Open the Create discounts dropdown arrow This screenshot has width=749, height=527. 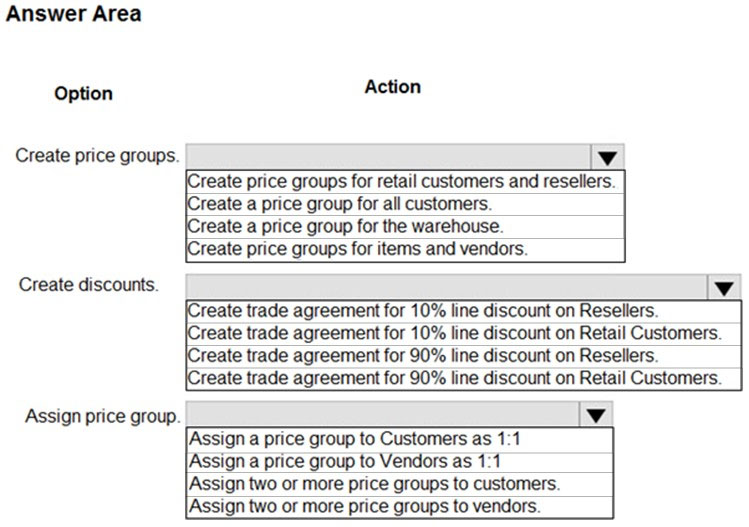(724, 287)
